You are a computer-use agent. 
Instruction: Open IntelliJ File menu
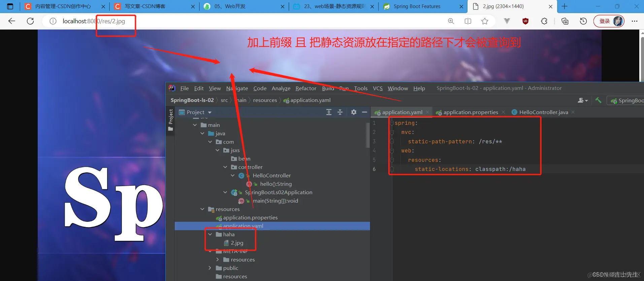(184, 88)
